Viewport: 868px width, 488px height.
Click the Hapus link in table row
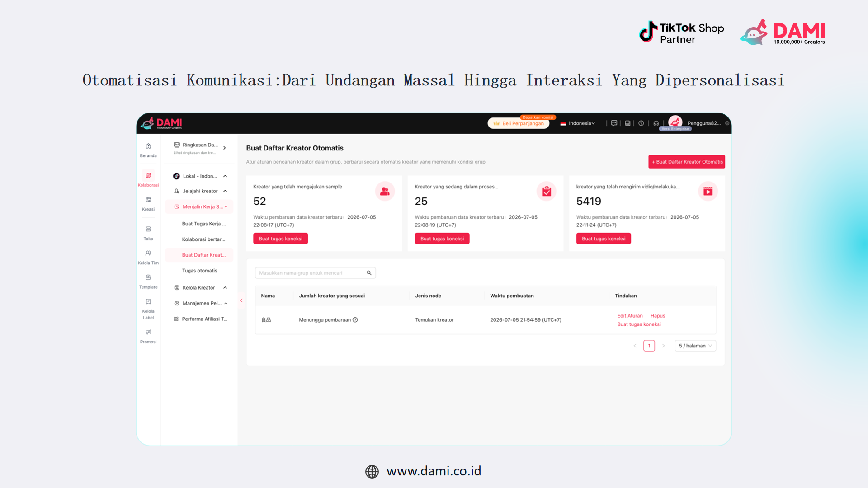pyautogui.click(x=658, y=316)
